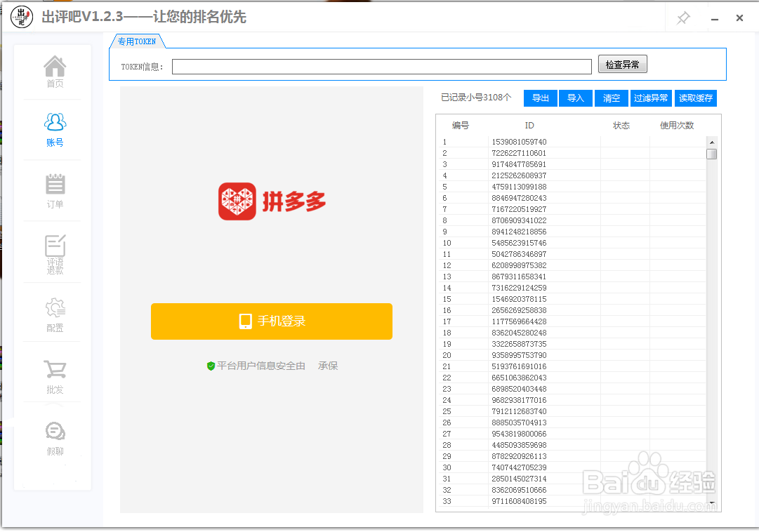Select row with ID 7316229124259

pyautogui.click(x=572, y=288)
